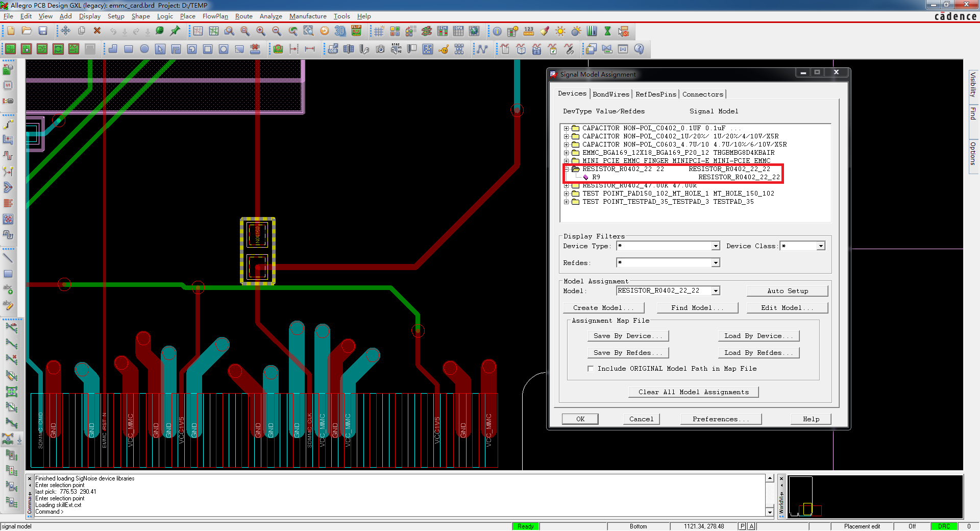980x531 pixels.
Task: Click the green DRC status indicator
Action: coord(944,526)
